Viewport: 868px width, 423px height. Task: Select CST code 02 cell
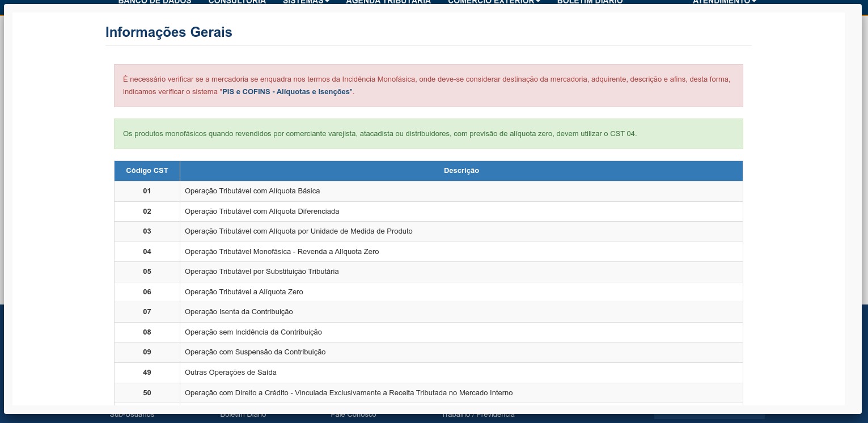coord(147,212)
